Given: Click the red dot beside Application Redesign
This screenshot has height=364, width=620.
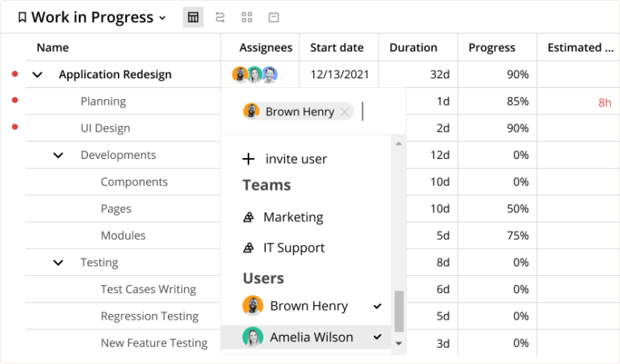Looking at the screenshot, I should pyautogui.click(x=15, y=74).
